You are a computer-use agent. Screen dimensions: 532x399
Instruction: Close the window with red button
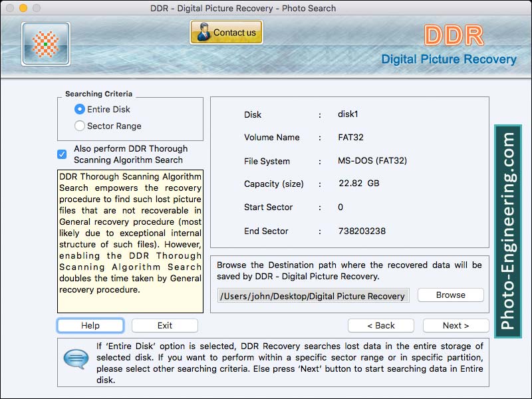tap(9, 8)
